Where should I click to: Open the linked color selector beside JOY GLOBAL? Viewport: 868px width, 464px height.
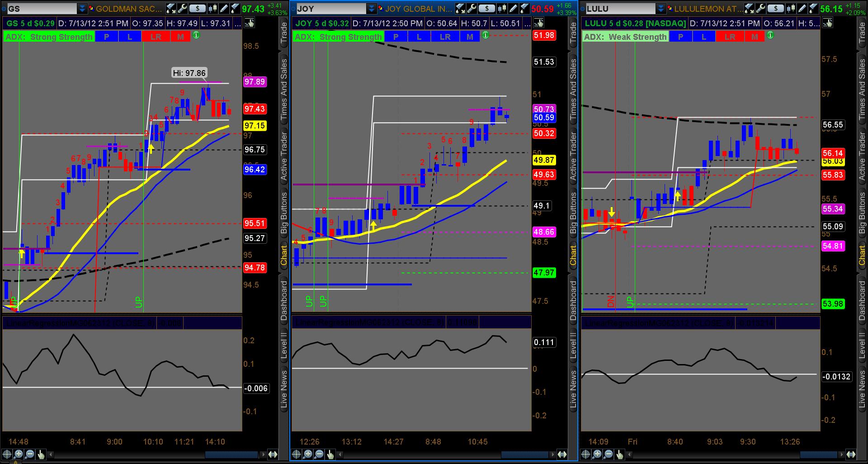pos(381,9)
